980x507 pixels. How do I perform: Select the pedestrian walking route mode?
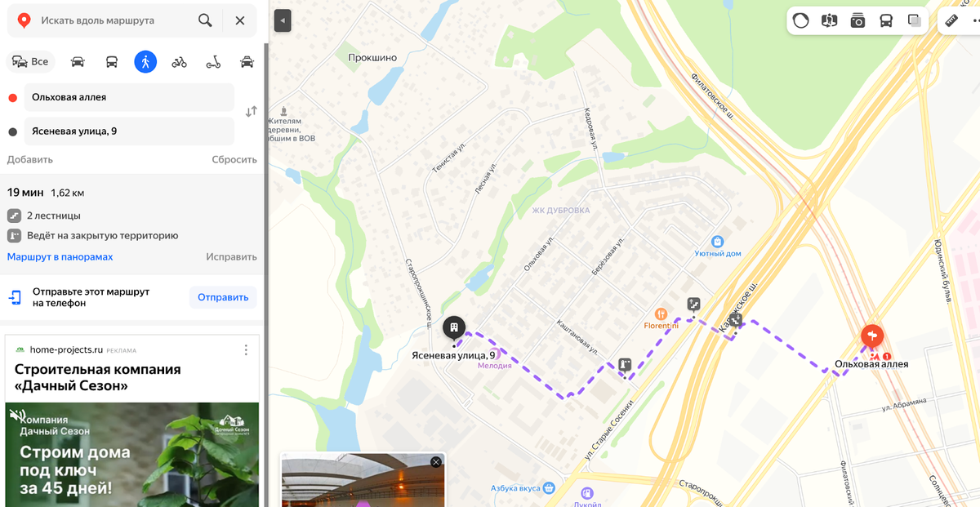point(145,61)
